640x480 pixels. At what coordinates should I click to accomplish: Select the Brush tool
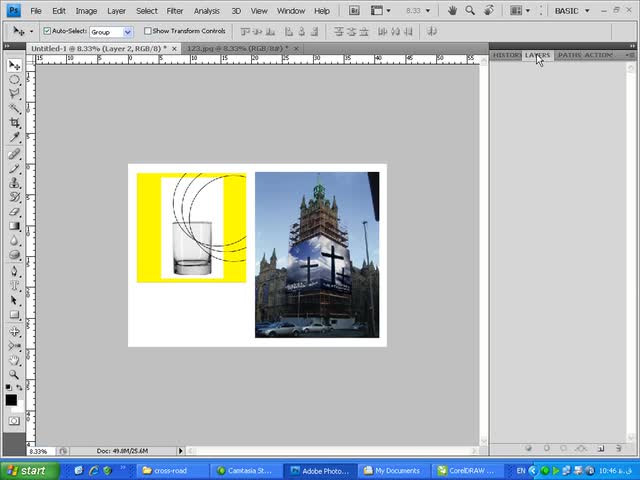coord(14,168)
